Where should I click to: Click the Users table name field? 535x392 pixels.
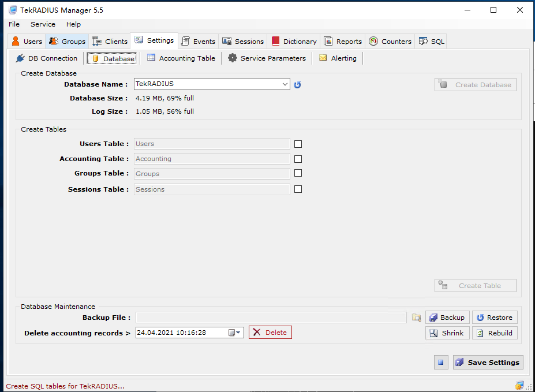click(x=212, y=144)
